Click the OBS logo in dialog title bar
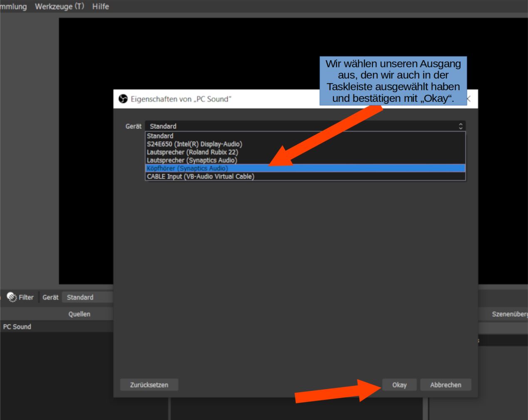 click(123, 99)
